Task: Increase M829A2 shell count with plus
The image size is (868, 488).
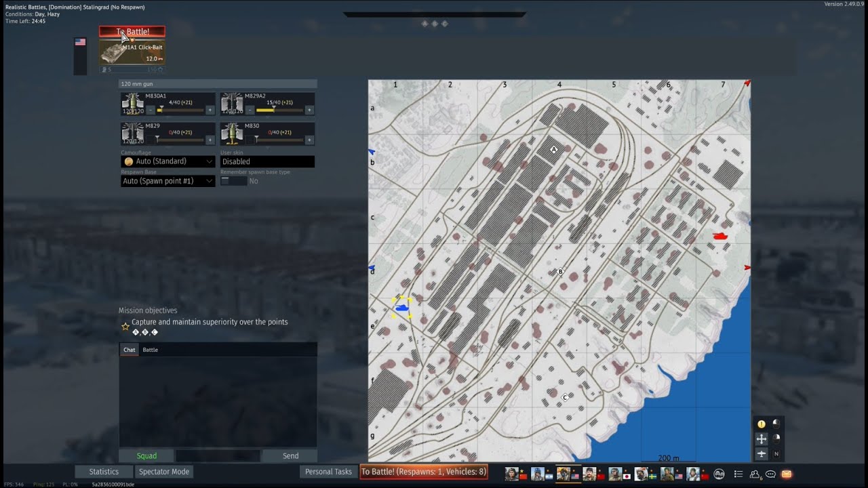Action: coord(309,110)
